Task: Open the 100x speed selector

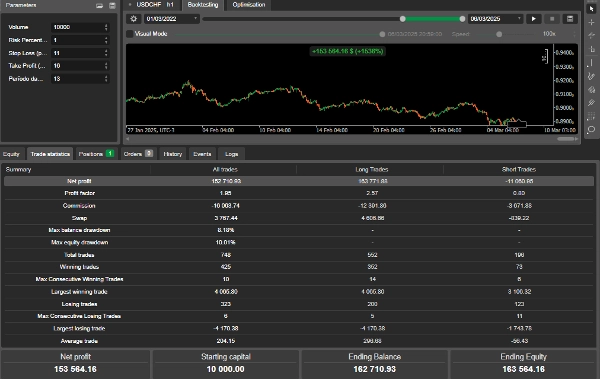Action: pos(558,34)
